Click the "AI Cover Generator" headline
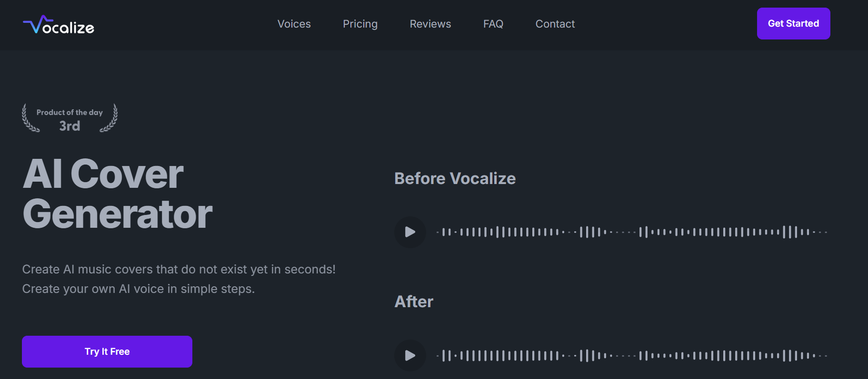Viewport: 868px width, 379px height. (x=117, y=194)
